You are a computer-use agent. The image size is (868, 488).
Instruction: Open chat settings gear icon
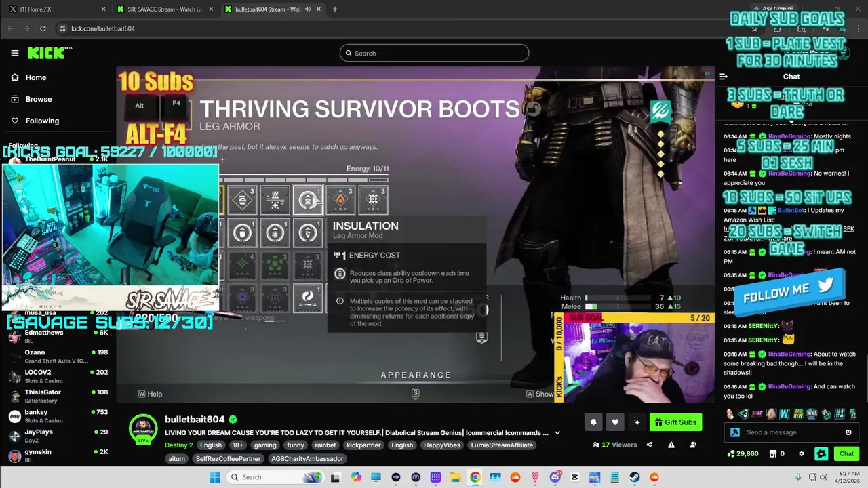[x=802, y=453]
